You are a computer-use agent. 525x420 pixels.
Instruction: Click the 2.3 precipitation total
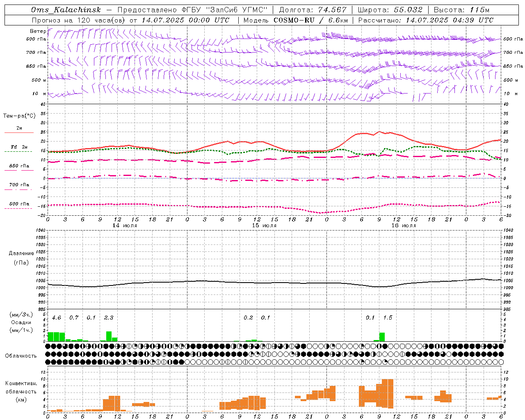pos(109,317)
